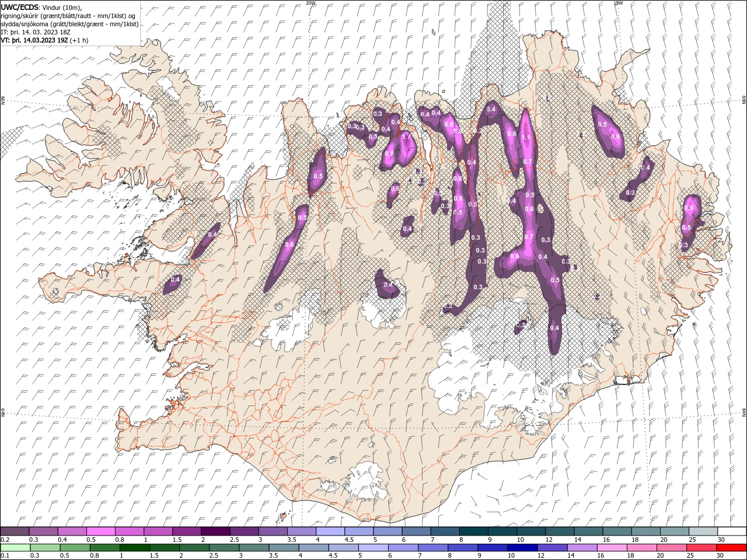Click the 'IT: þri. 14. 03. 2023 18Z' line
Image resolution: width=747 pixels, height=560 pixels.
36,32
